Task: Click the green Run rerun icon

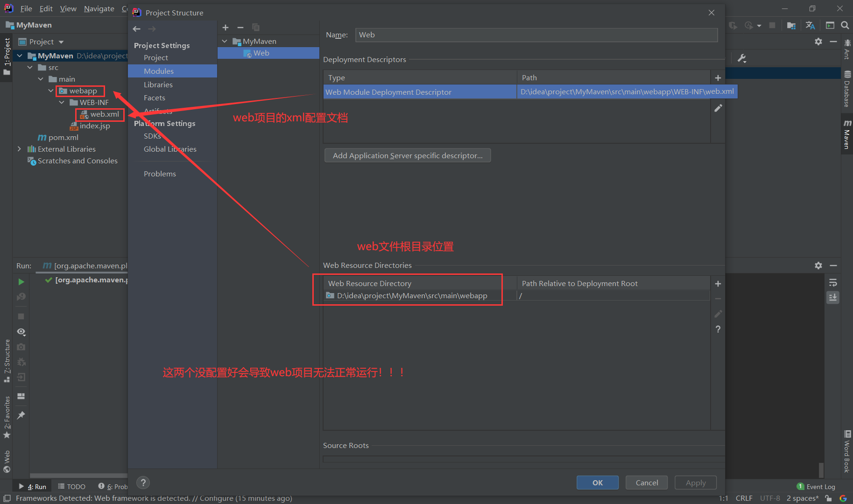Action: pos(21,282)
